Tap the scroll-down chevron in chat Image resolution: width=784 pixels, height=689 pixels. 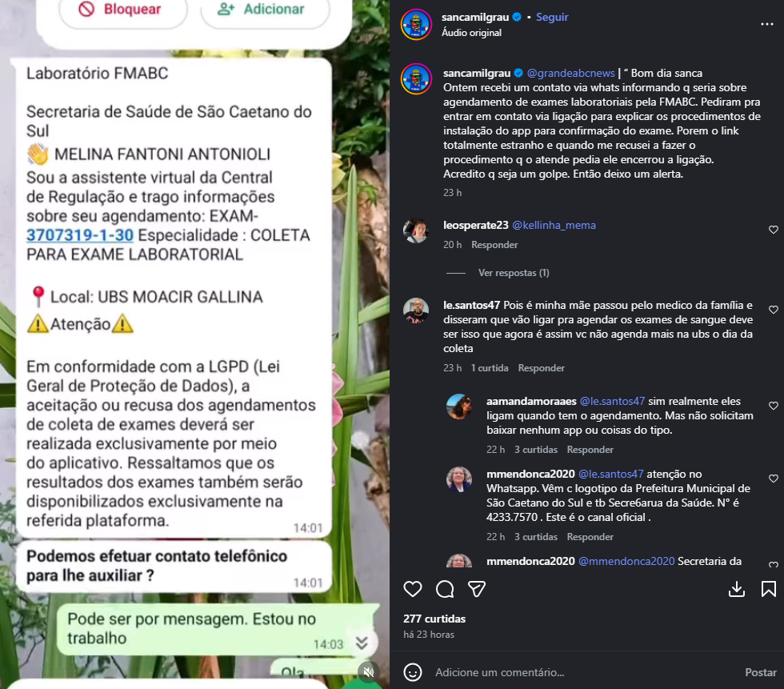tap(362, 643)
